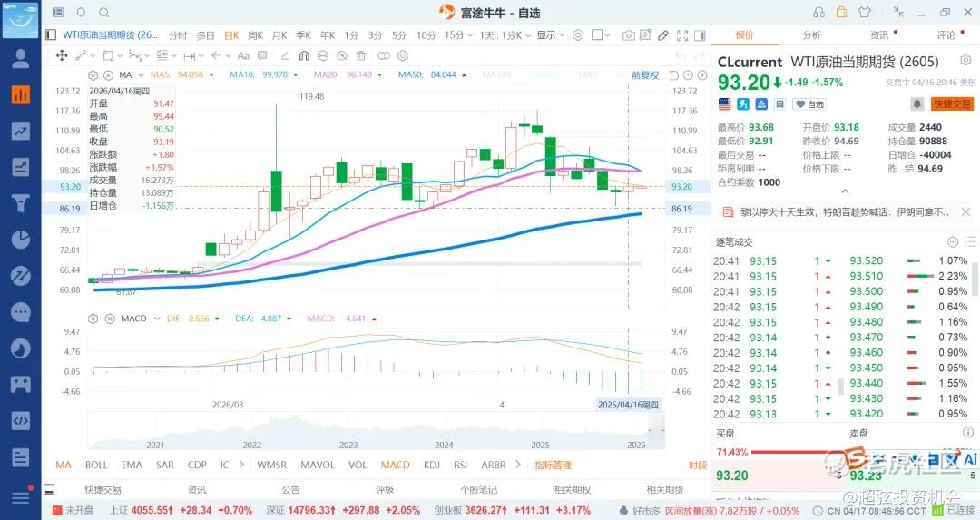This screenshot has height=520, width=980.
Task: Toggle the 前复权 adjustment option
Action: coord(645,75)
